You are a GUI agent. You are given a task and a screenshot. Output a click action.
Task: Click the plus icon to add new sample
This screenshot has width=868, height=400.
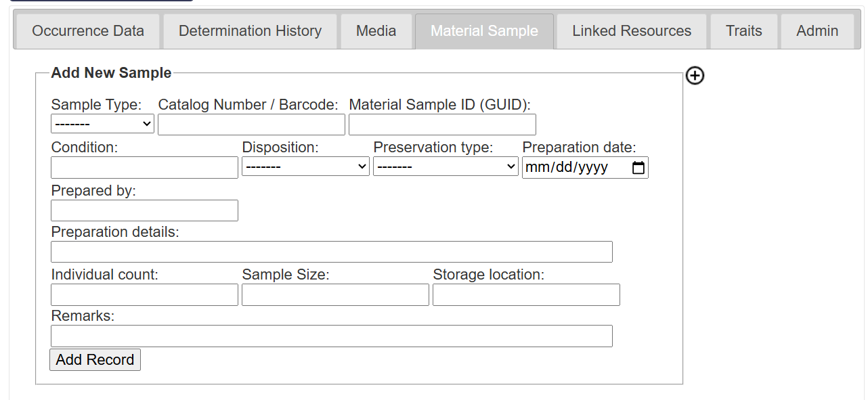[694, 76]
